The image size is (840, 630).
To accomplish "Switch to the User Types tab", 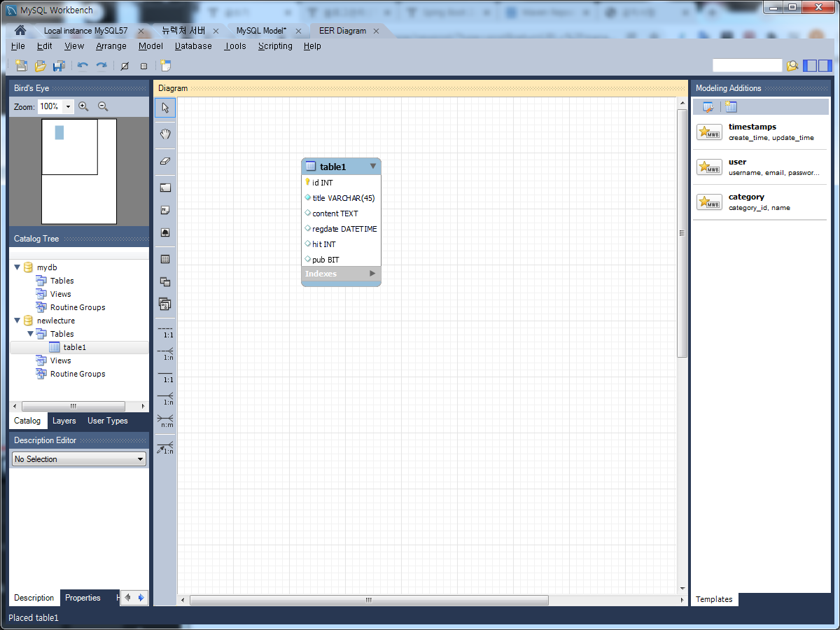I will (x=108, y=421).
